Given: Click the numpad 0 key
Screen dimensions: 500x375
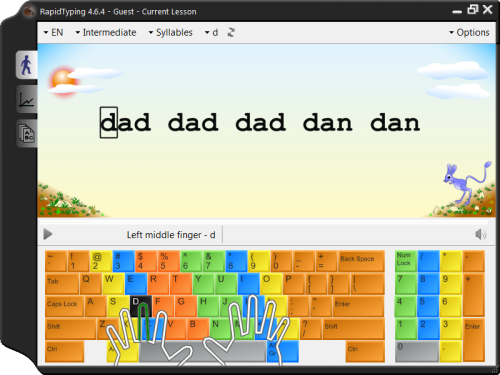Looking at the screenshot, I should 417,352.
